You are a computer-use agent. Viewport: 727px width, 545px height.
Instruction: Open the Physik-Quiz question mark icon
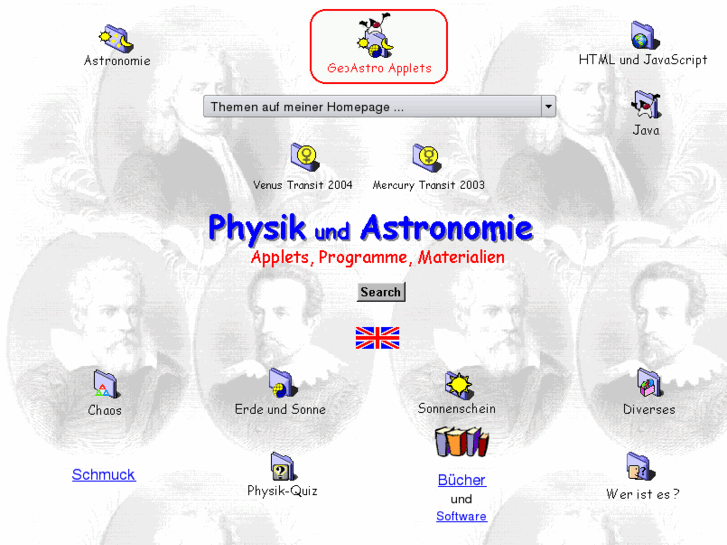click(x=283, y=467)
